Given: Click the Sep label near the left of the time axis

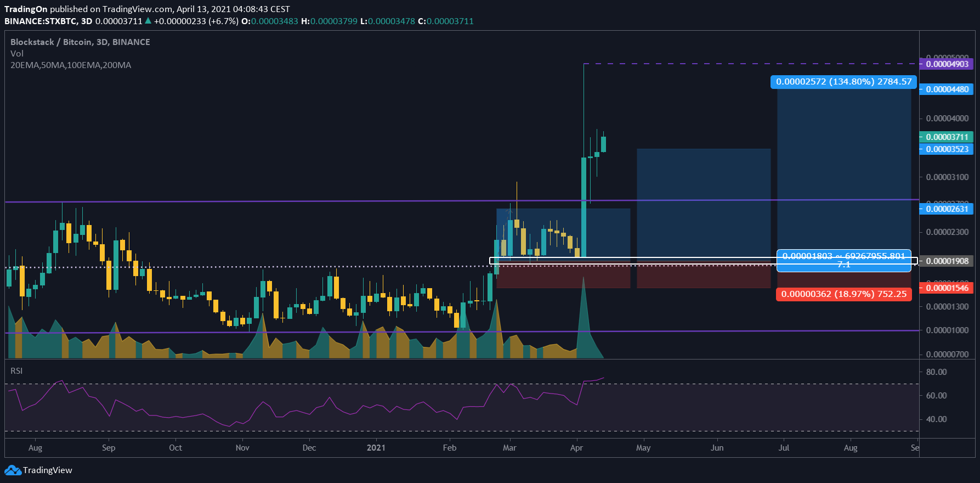Looking at the screenshot, I should (109, 448).
